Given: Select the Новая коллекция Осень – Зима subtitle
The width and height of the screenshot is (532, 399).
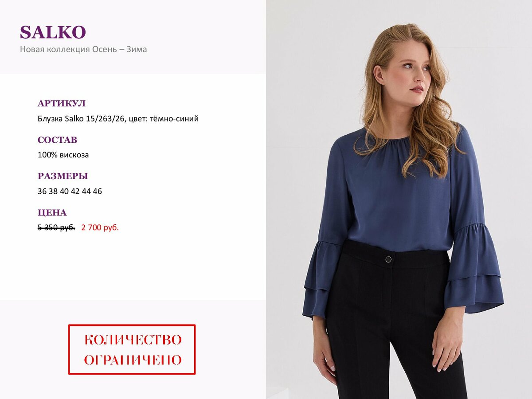Looking at the screenshot, I should pyautogui.click(x=83, y=49).
